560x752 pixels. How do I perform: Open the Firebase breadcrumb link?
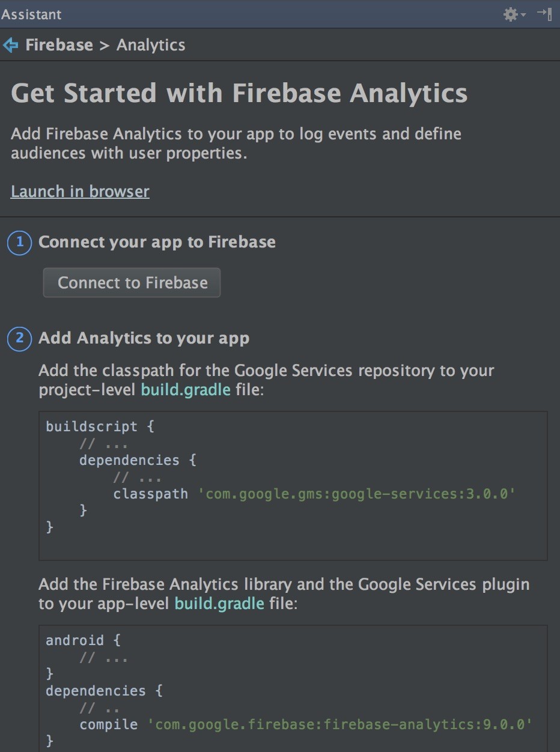(x=59, y=45)
